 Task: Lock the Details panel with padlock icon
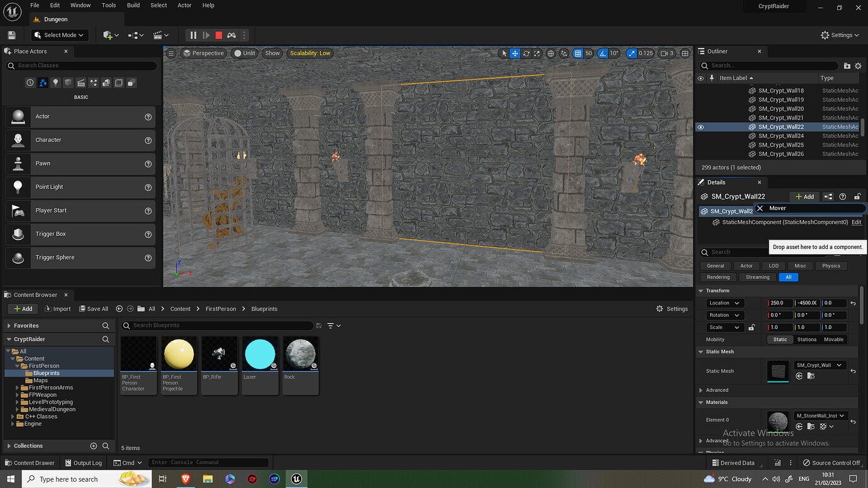[857, 197]
